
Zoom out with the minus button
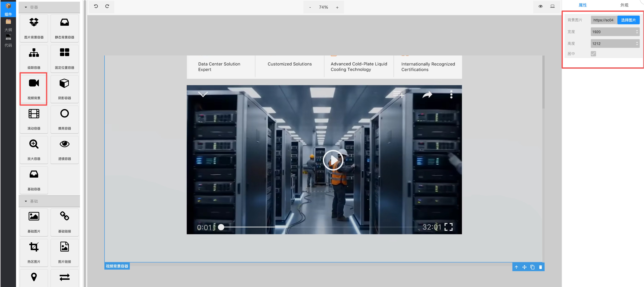[310, 7]
